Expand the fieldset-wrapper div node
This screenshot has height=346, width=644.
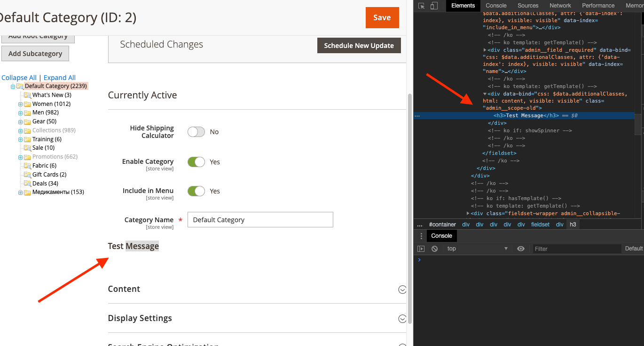468,213
